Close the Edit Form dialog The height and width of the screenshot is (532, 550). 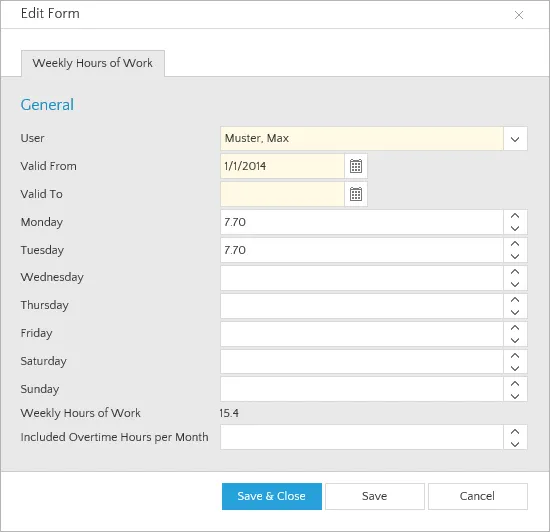(519, 15)
